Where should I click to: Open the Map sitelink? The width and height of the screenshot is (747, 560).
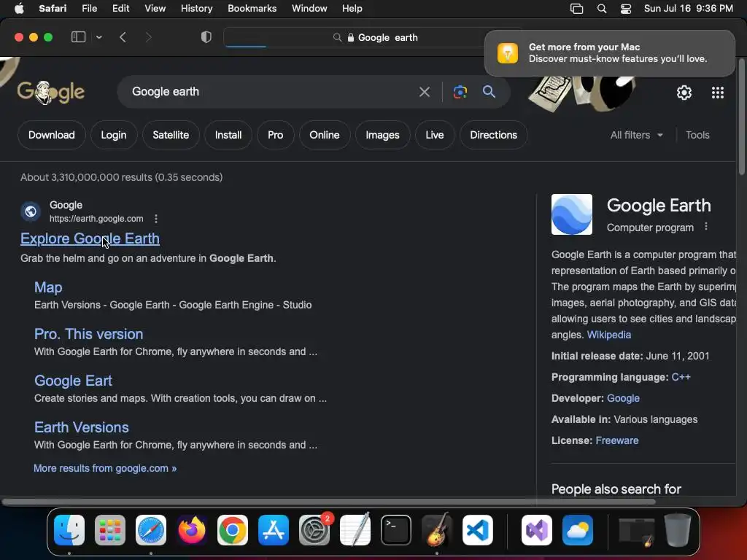pos(48,287)
